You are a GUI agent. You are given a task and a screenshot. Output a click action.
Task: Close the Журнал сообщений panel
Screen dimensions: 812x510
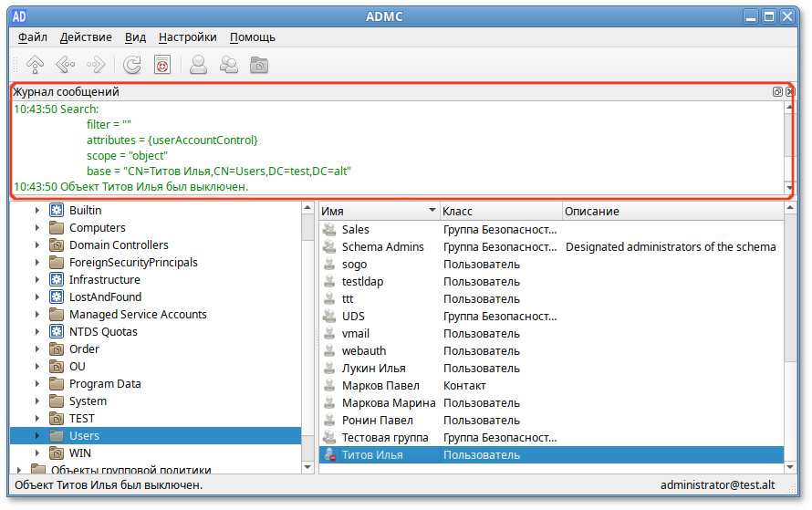coord(789,92)
